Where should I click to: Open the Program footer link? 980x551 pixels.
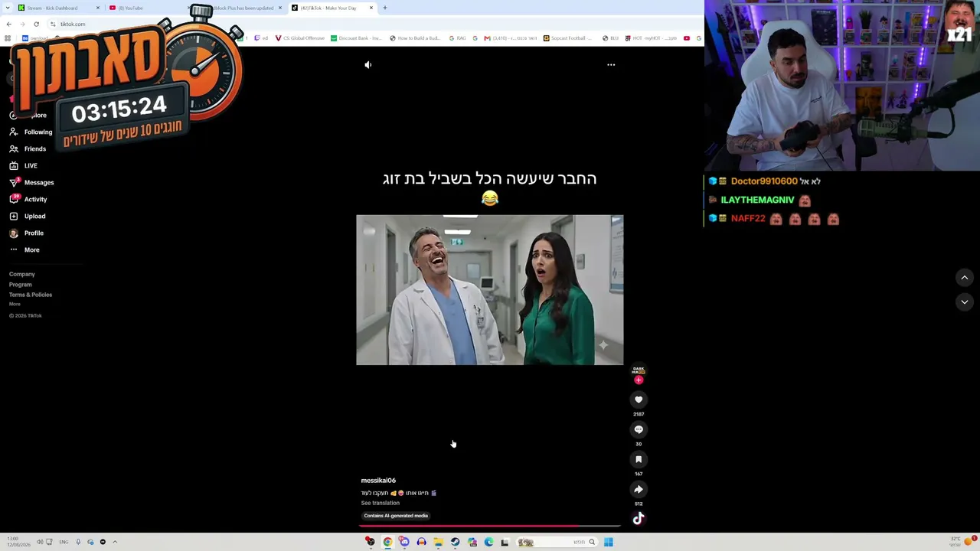click(21, 285)
